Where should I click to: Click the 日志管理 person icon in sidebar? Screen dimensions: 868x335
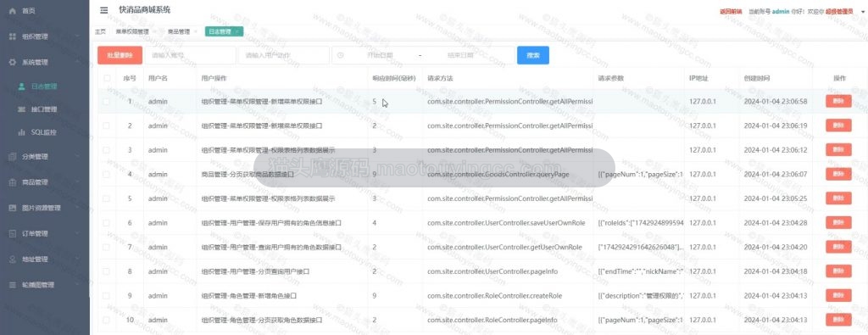click(21, 87)
